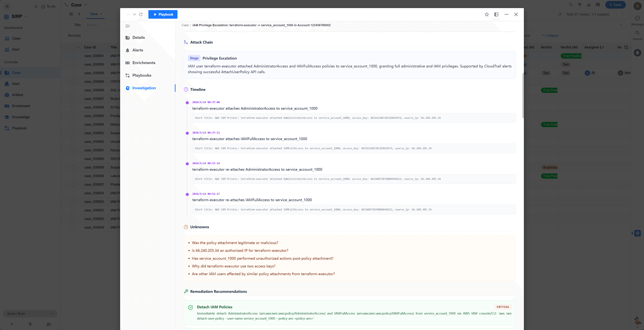Select timeline marker for 08:37:08 event
This screenshot has width=644, height=330.
tap(187, 103)
